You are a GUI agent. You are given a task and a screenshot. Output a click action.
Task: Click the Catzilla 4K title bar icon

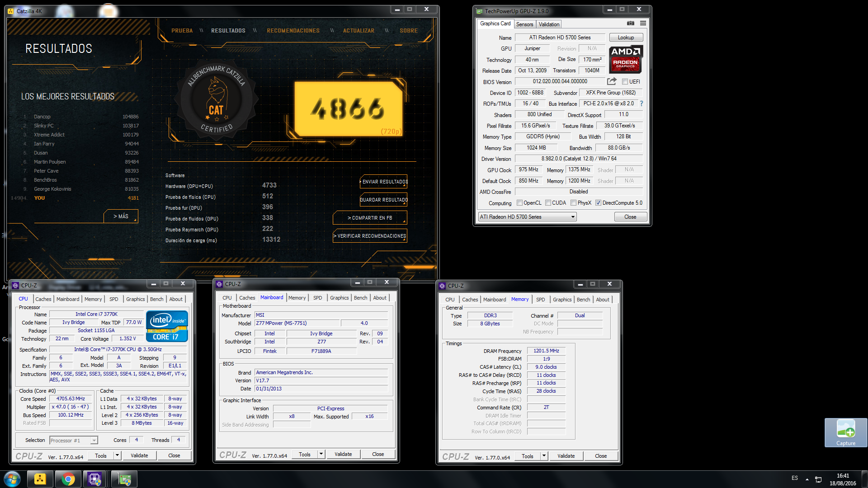11,11
